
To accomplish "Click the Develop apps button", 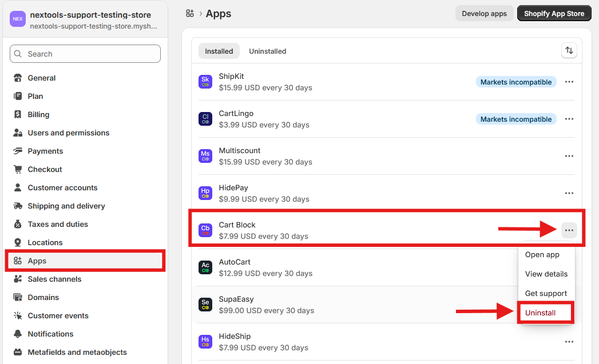I will (484, 14).
